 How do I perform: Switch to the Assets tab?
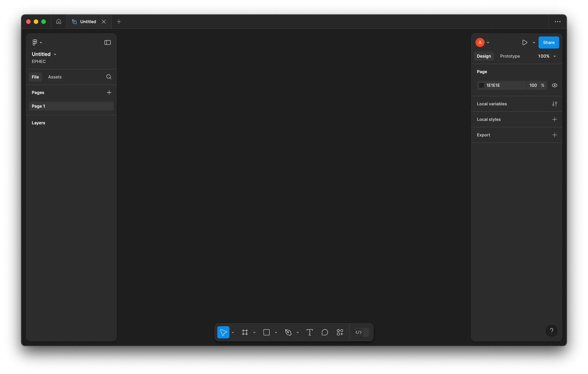point(55,77)
